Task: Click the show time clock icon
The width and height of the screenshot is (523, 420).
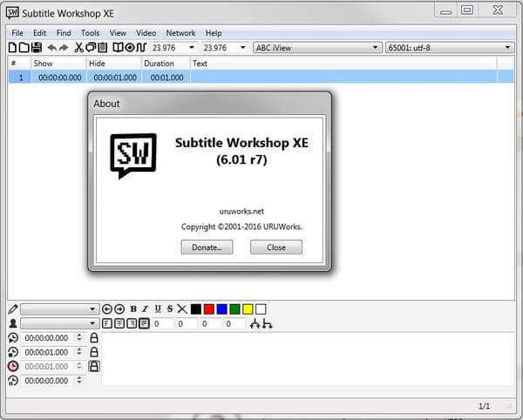Action: (x=13, y=338)
